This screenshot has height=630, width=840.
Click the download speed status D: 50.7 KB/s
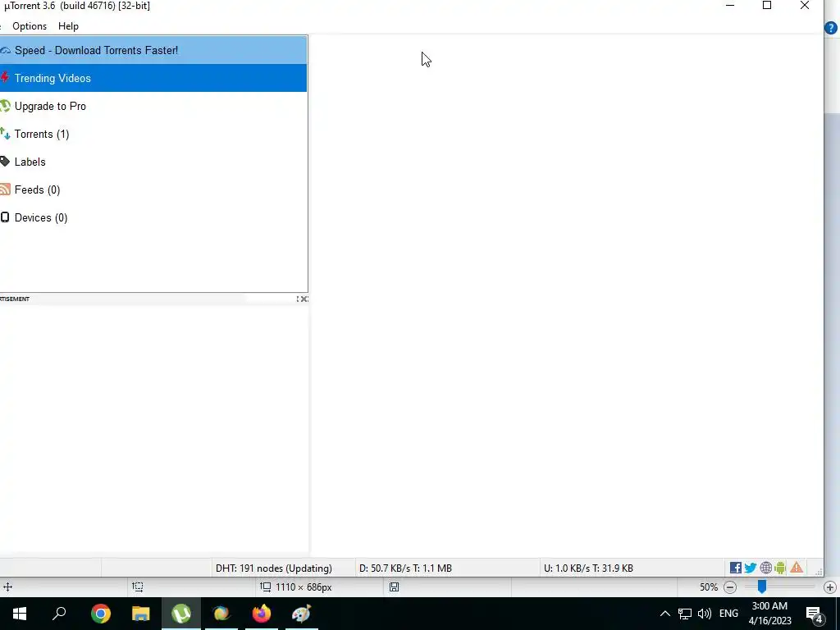405,568
